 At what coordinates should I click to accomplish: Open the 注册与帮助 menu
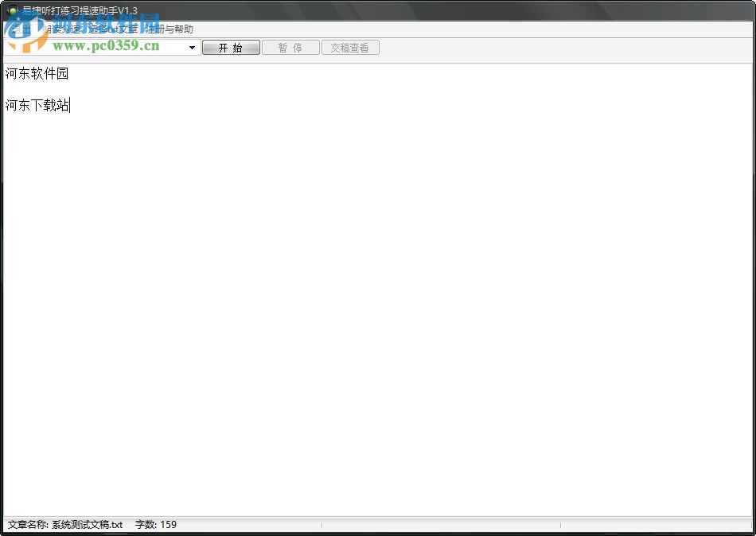tap(170, 29)
